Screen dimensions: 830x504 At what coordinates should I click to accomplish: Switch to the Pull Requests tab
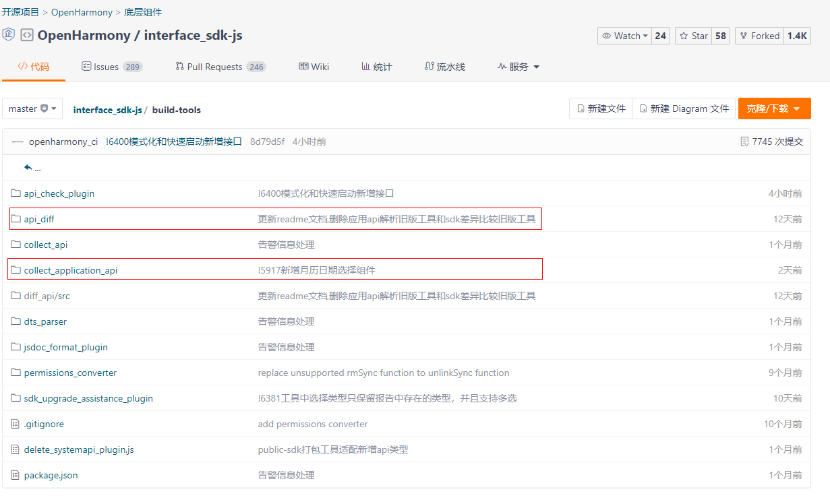220,67
